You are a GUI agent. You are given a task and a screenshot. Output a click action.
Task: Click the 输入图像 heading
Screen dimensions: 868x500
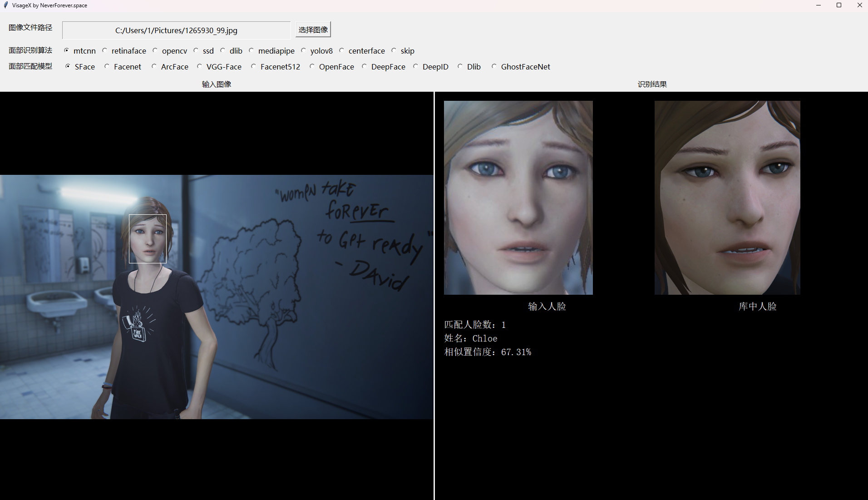[x=217, y=84]
